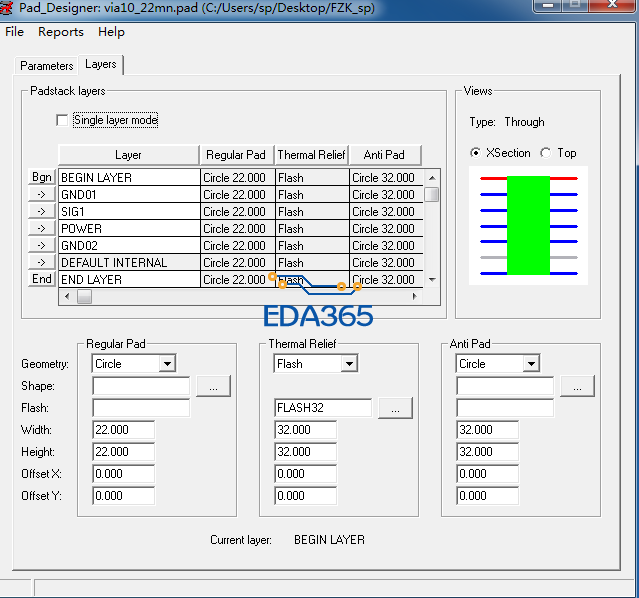Select the Top view radio button

(x=545, y=153)
